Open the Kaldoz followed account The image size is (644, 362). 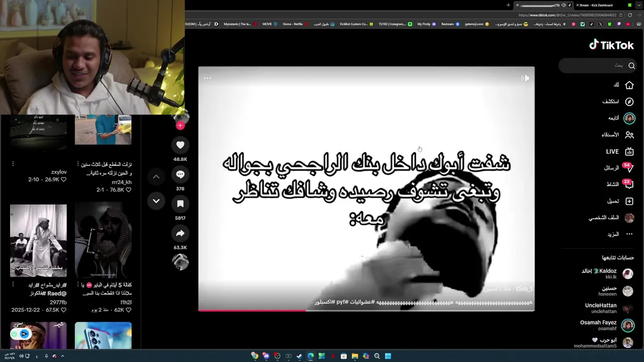point(607,274)
